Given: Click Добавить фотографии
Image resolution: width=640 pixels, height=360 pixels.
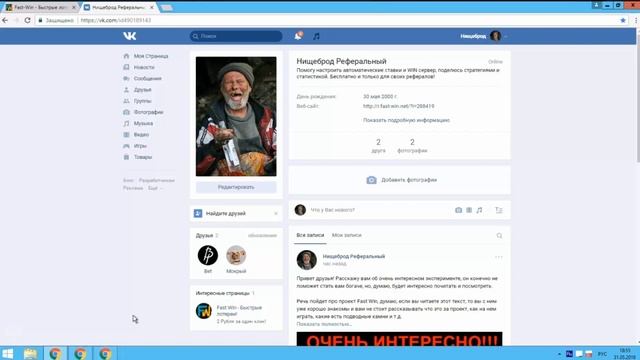Looking at the screenshot, I should [x=402, y=180].
